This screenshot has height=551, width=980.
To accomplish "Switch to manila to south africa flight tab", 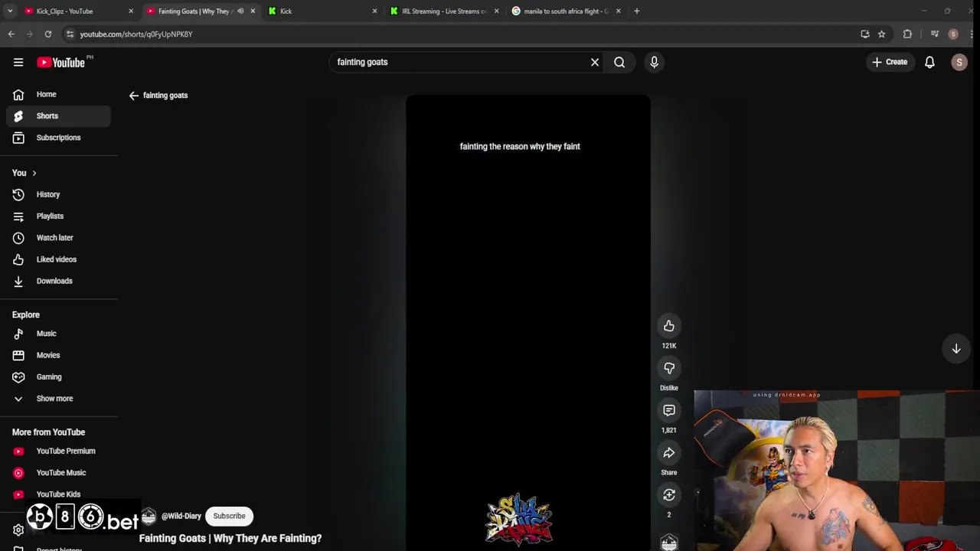I will [566, 11].
